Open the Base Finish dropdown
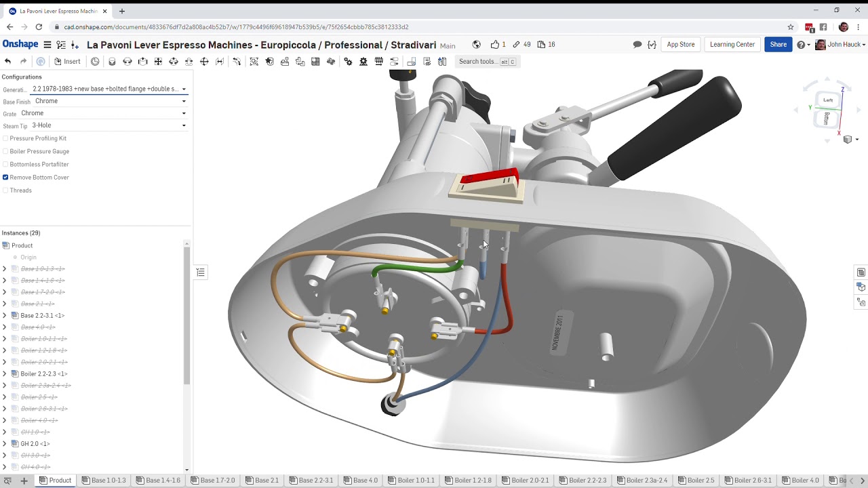 point(111,101)
